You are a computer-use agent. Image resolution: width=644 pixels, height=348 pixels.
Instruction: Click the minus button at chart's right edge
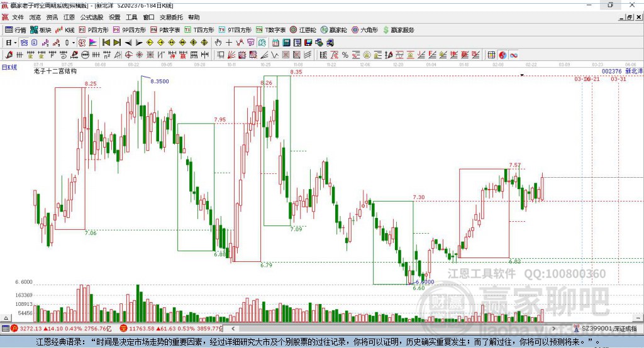(638, 318)
